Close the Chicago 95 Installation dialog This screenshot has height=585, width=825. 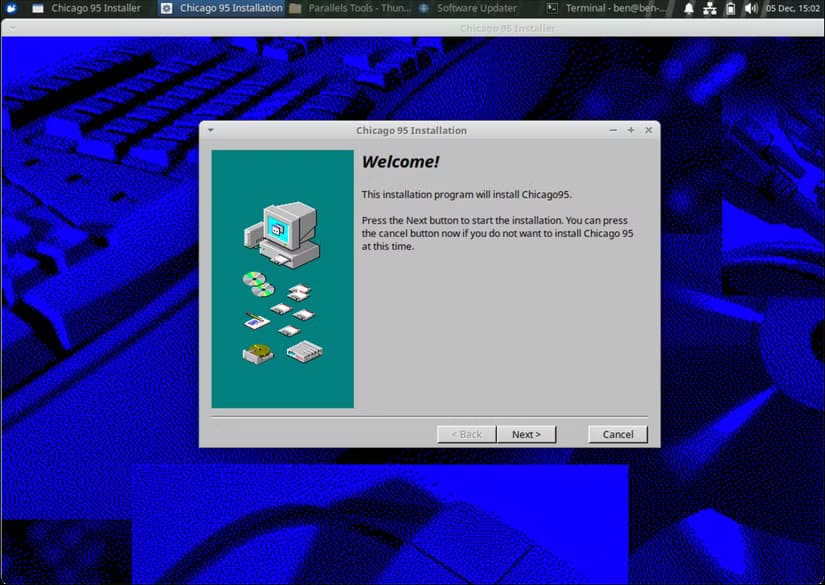(x=649, y=130)
